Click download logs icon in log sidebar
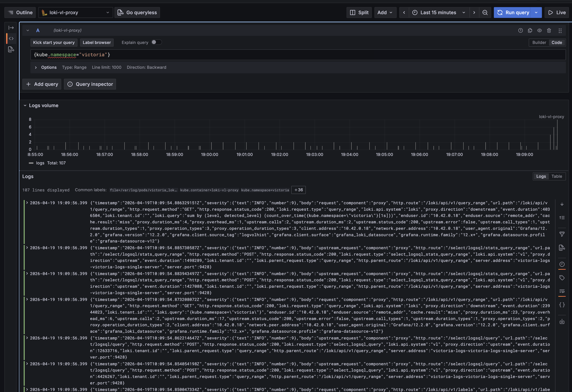 562,322
